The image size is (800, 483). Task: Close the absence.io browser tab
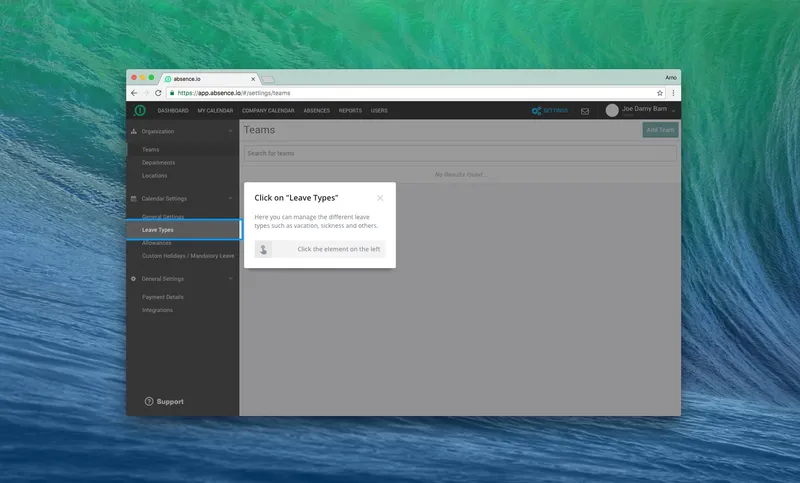tap(253, 79)
